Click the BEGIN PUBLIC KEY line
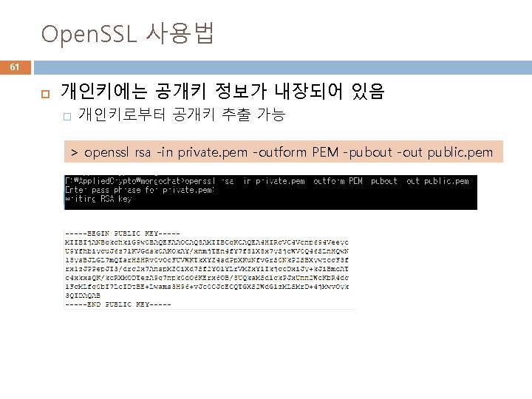The width and height of the screenshot is (532, 399). (x=123, y=233)
